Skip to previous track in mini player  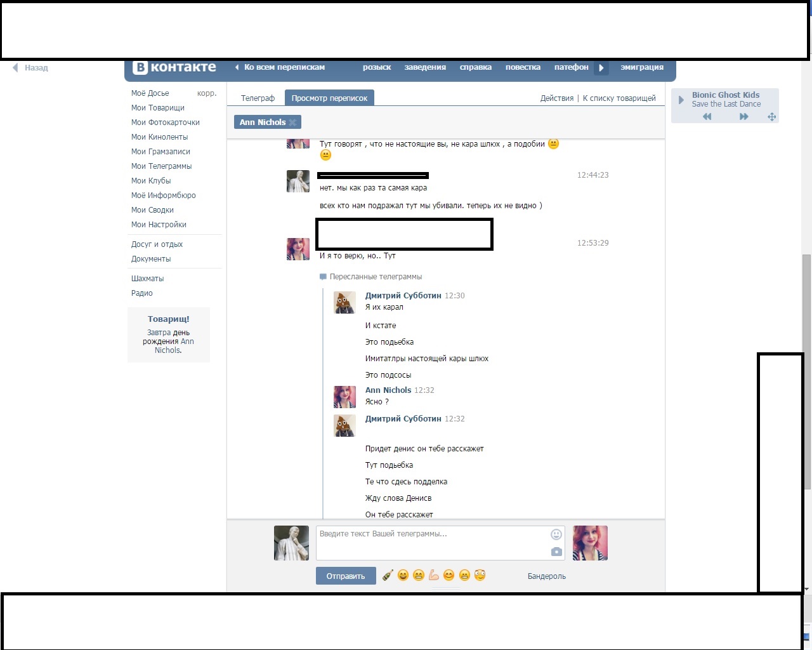pyautogui.click(x=707, y=117)
